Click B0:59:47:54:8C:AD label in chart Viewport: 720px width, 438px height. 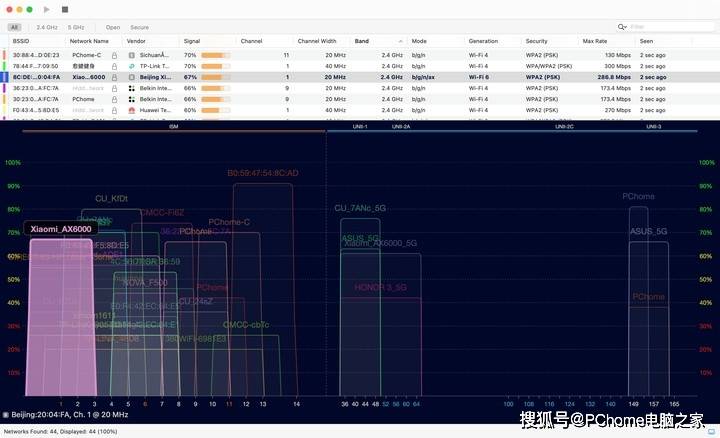[263, 173]
